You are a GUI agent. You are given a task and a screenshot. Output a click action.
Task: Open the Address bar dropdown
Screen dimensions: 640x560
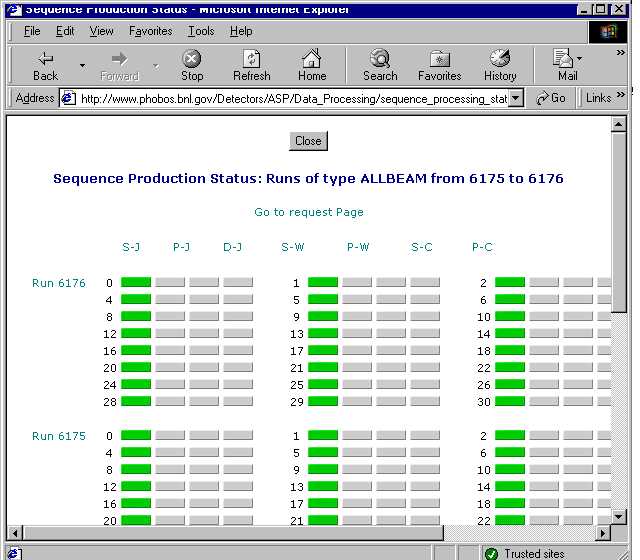[516, 98]
